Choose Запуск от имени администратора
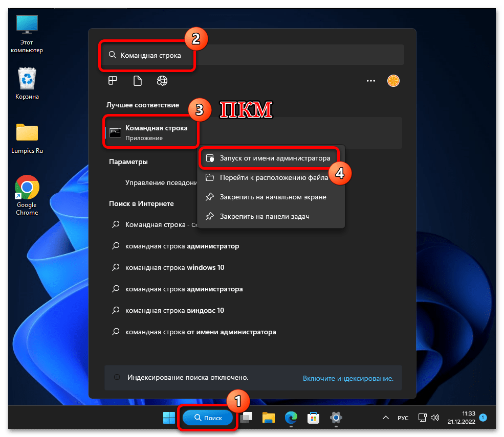 [x=271, y=158]
